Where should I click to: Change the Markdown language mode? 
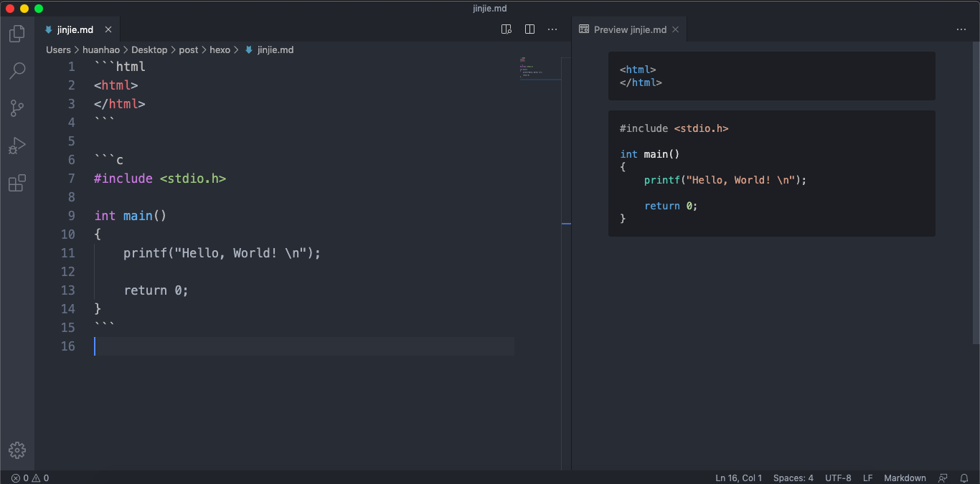pyautogui.click(x=905, y=478)
